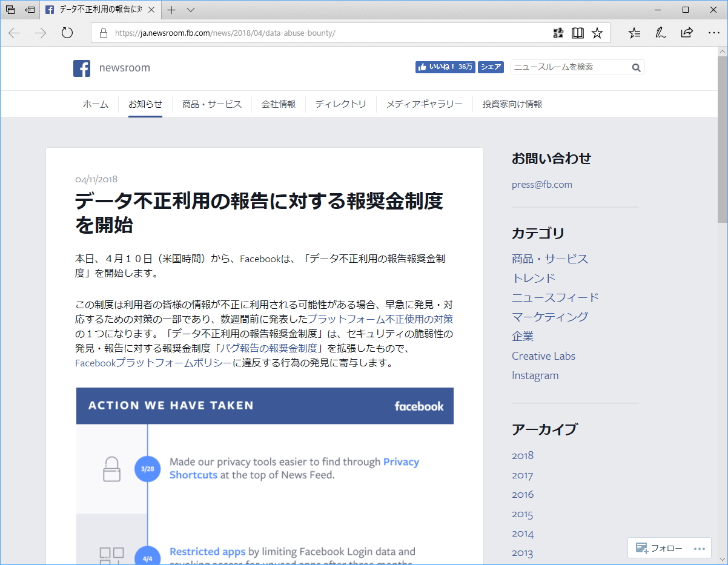The image size is (728, 565).
Task: Click the set these tabs aside icon
Action: click(9, 10)
